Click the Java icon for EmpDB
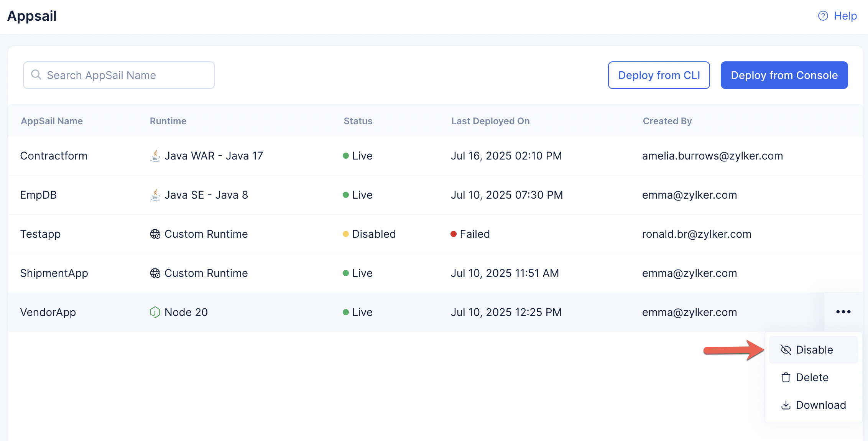The height and width of the screenshot is (441, 868). 155,195
